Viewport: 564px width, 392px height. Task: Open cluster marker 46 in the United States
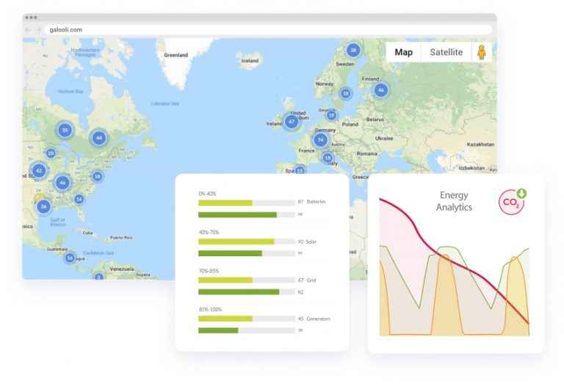(62, 183)
